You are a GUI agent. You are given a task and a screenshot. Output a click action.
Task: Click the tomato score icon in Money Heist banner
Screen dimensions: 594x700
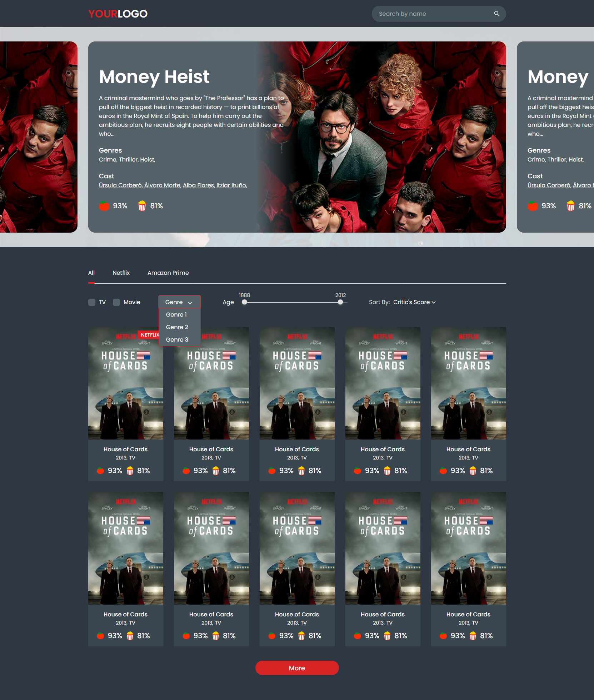[x=104, y=206]
